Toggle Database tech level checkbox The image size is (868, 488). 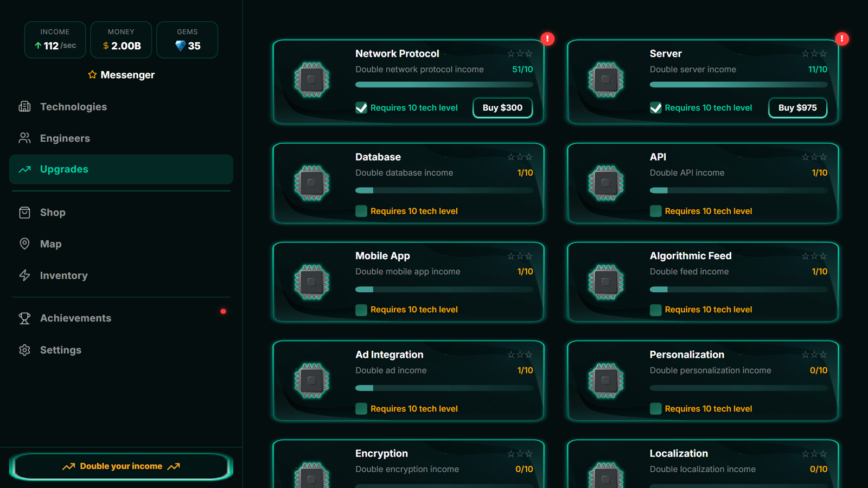click(361, 211)
